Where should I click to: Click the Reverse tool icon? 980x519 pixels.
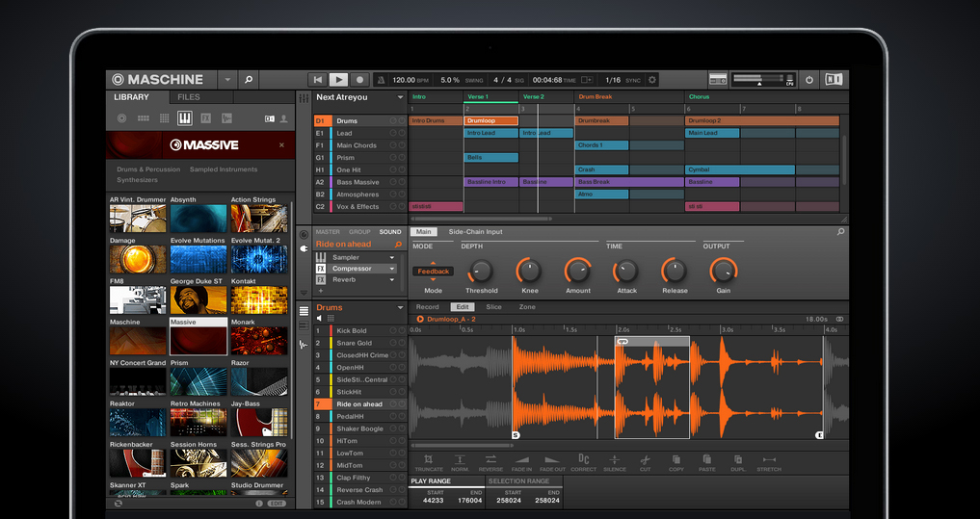click(x=490, y=459)
